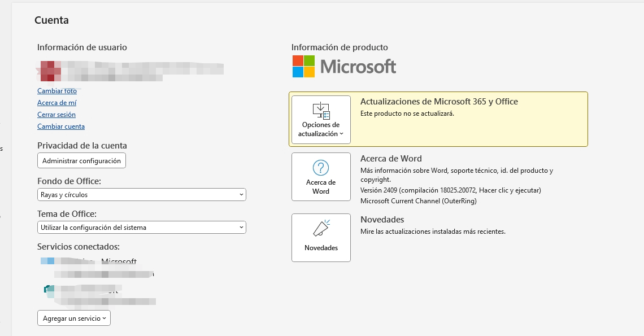Click the Mire las actualizaciones instaladas más recientes text
Screen dimensions: 644x336
[x=433, y=232]
